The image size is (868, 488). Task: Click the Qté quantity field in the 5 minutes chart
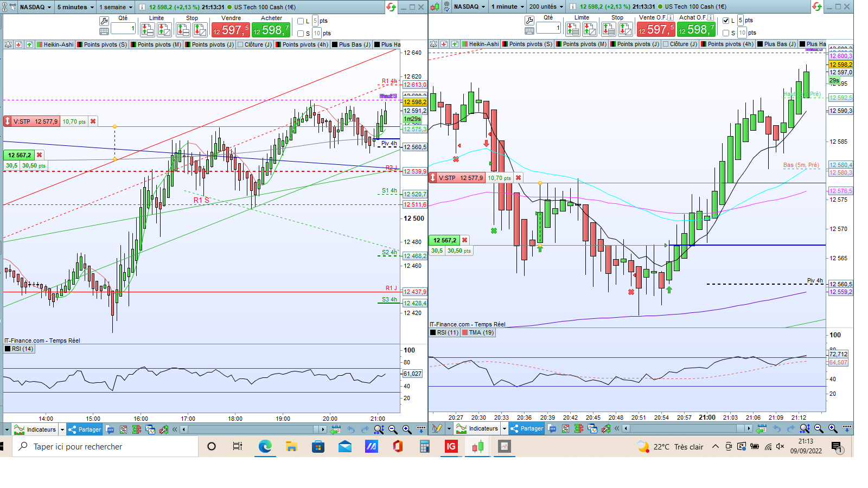pos(123,28)
